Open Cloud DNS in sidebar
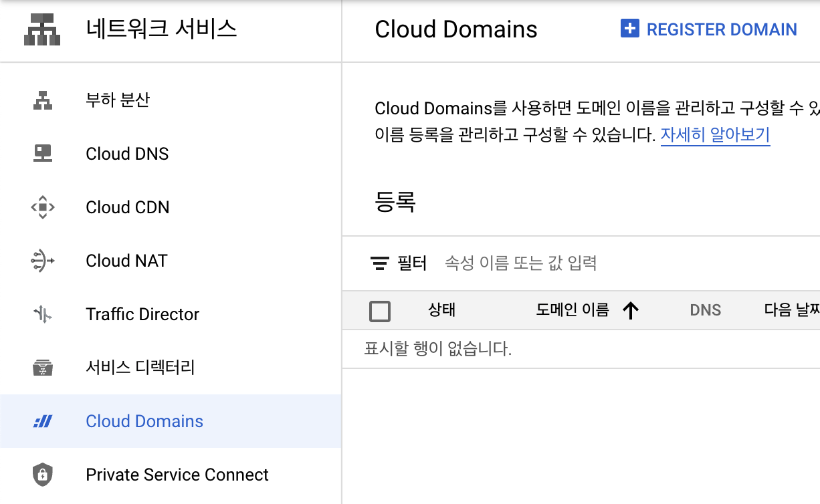 171,154
